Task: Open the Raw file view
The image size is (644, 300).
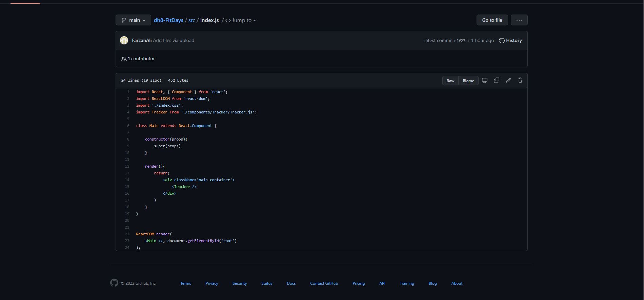Action: [450, 81]
